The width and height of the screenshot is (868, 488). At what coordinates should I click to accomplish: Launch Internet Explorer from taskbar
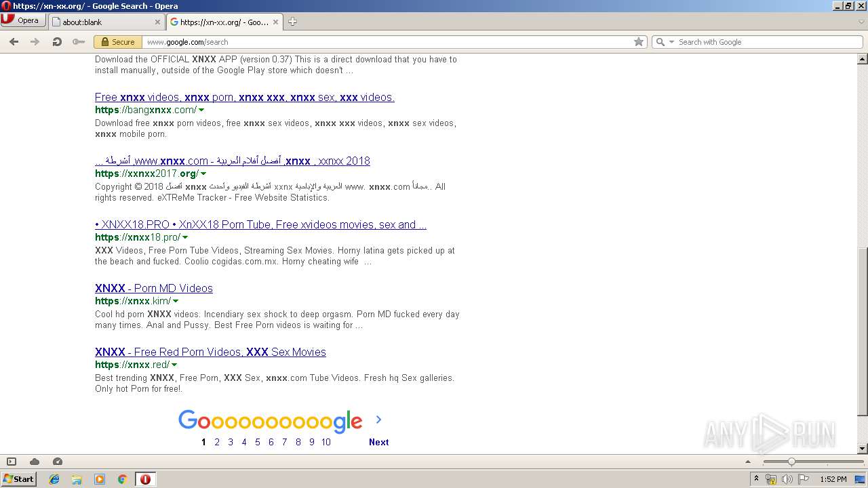click(54, 479)
